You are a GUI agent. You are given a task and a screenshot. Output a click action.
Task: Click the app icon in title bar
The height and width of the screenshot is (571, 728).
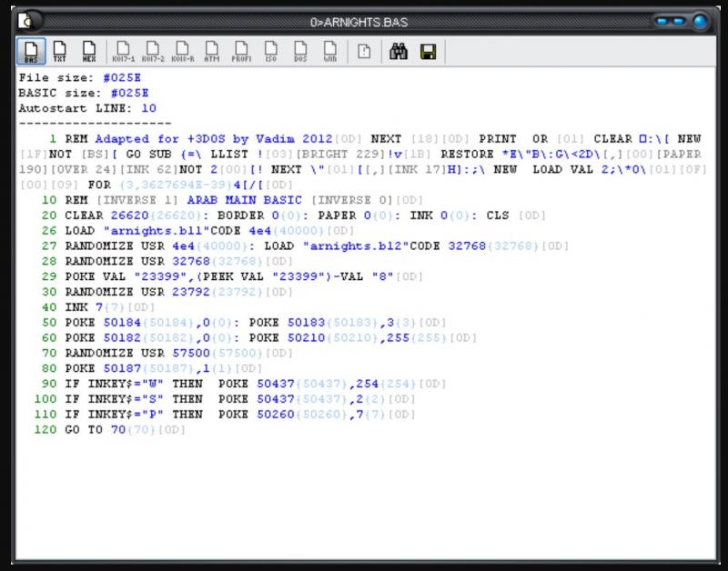click(28, 20)
